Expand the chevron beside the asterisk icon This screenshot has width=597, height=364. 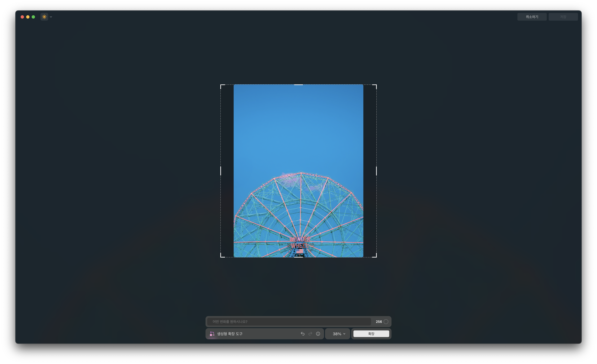click(x=51, y=17)
